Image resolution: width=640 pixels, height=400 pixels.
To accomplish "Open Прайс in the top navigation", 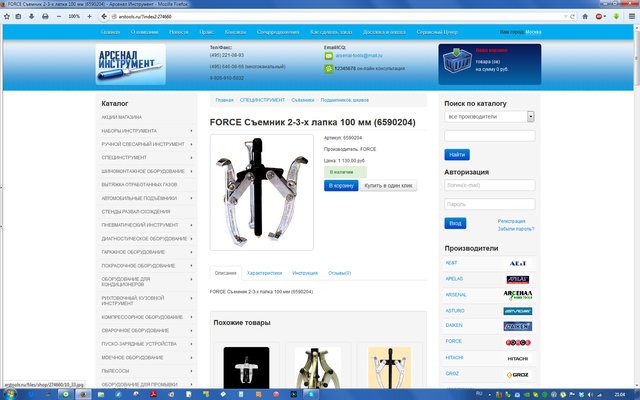I will 207,32.
